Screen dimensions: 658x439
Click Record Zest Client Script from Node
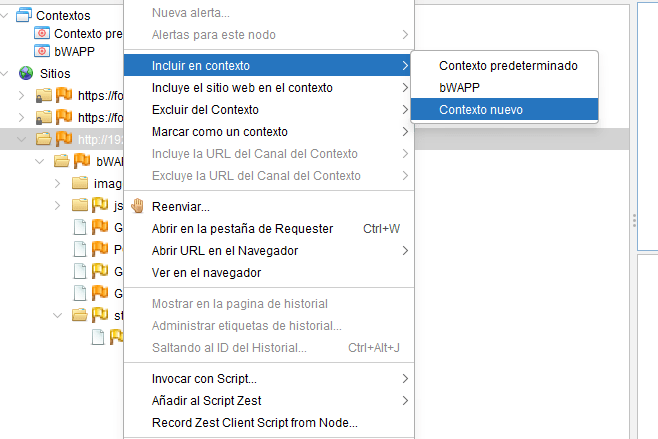point(254,423)
